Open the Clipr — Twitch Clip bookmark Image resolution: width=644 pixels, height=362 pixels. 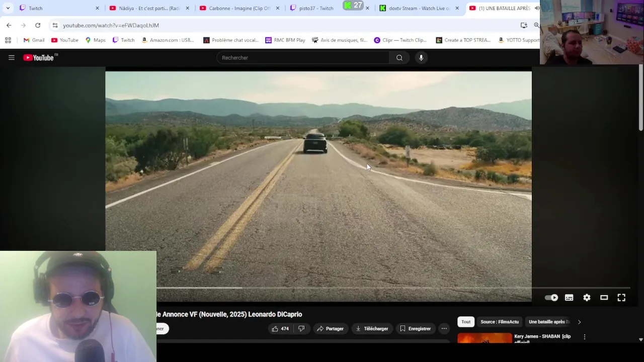[400, 40]
